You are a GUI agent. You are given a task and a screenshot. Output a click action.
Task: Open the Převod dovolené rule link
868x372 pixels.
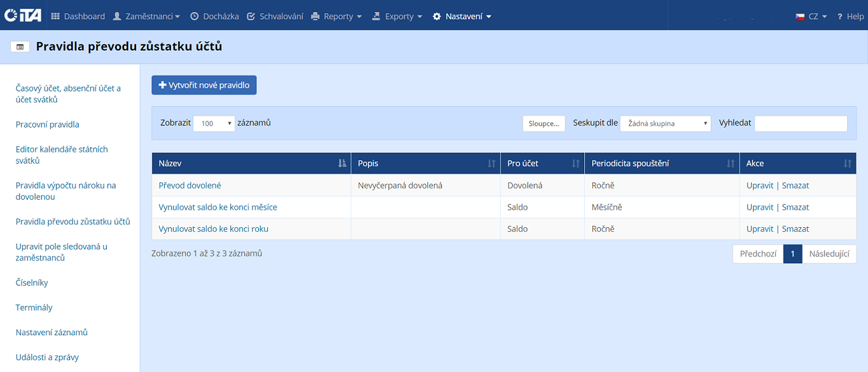pyautogui.click(x=190, y=186)
